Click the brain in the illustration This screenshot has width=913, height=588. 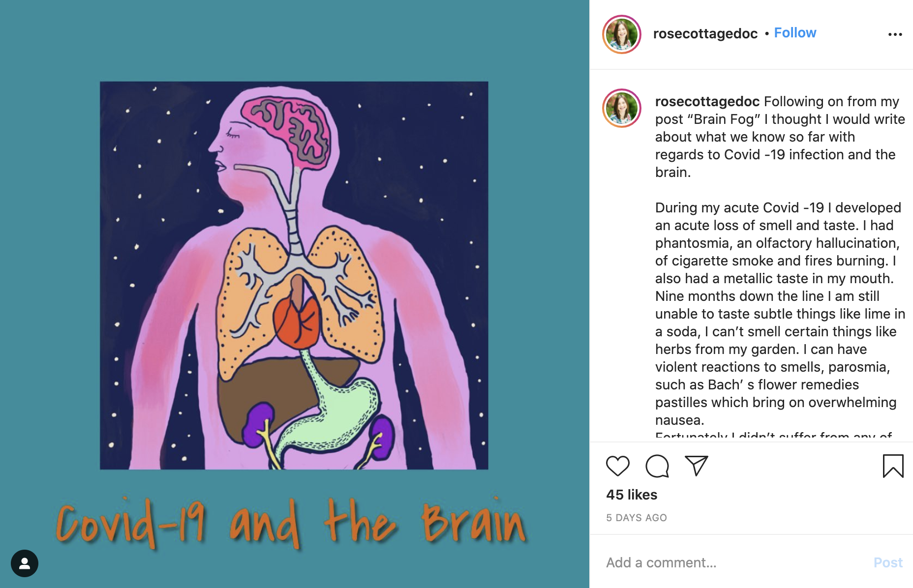click(284, 130)
